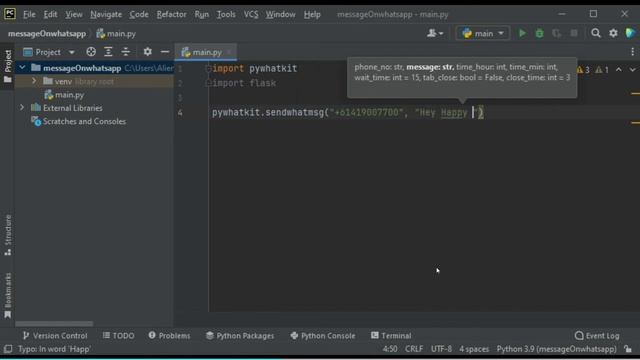640x360 pixels.
Task: Open the Help menu
Action: pos(312,14)
